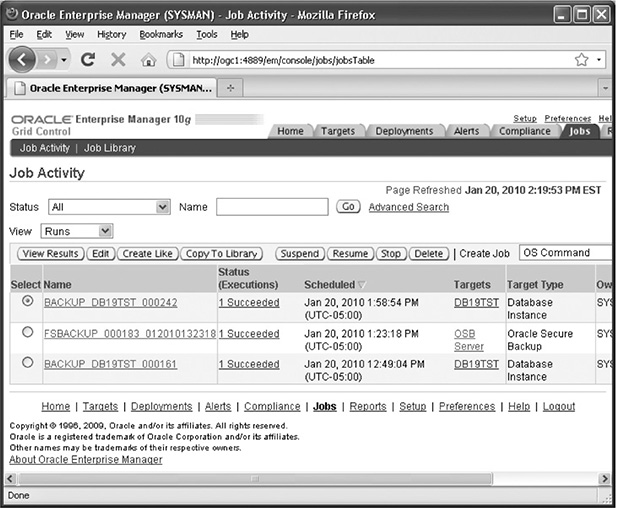Stop loading with the X icon
This screenshot has width=618, height=508.
tap(118, 60)
